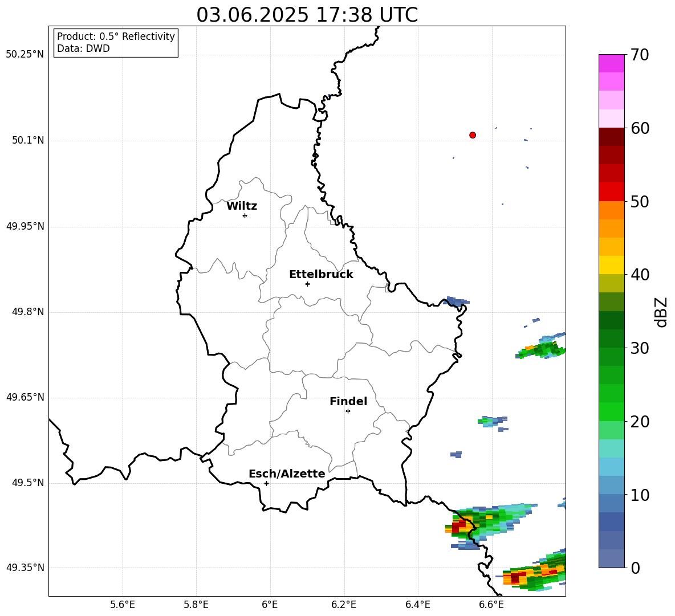Click the colorbar tick label 30

point(640,348)
